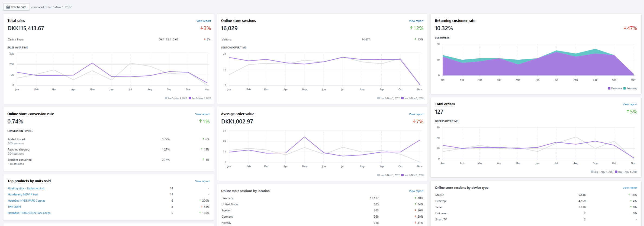
Task: Click the calendar icon in Year to date
Action: point(8,7)
